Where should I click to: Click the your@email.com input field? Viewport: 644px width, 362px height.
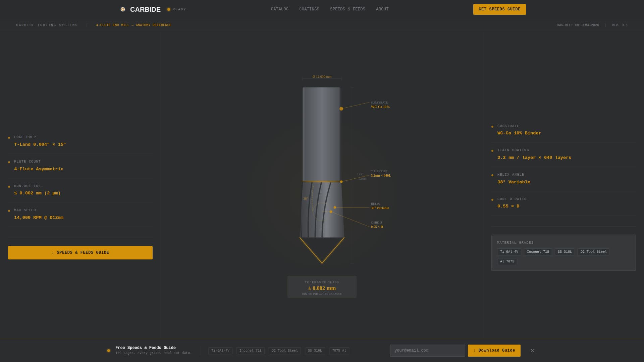tap(427, 350)
